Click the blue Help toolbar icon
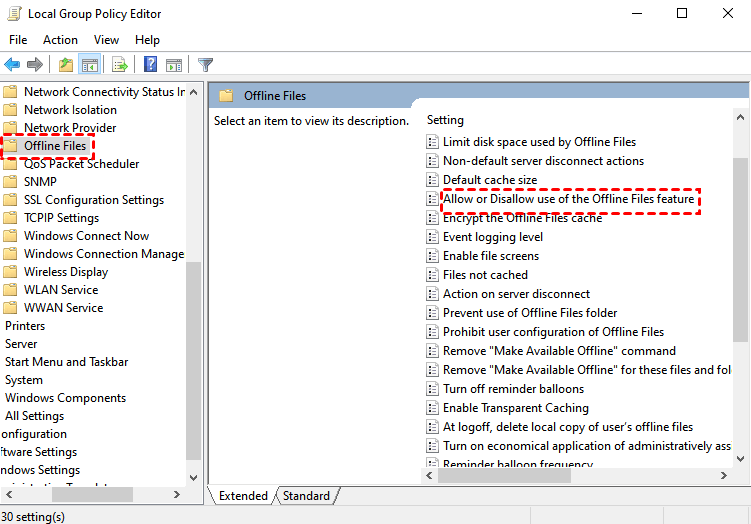Image resolution: width=751 pixels, height=524 pixels. tap(150, 65)
